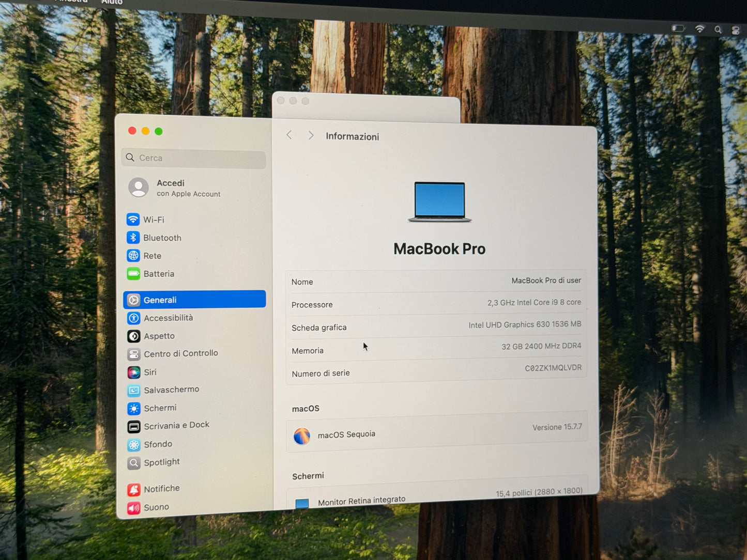Click the Memoria label

(x=308, y=351)
